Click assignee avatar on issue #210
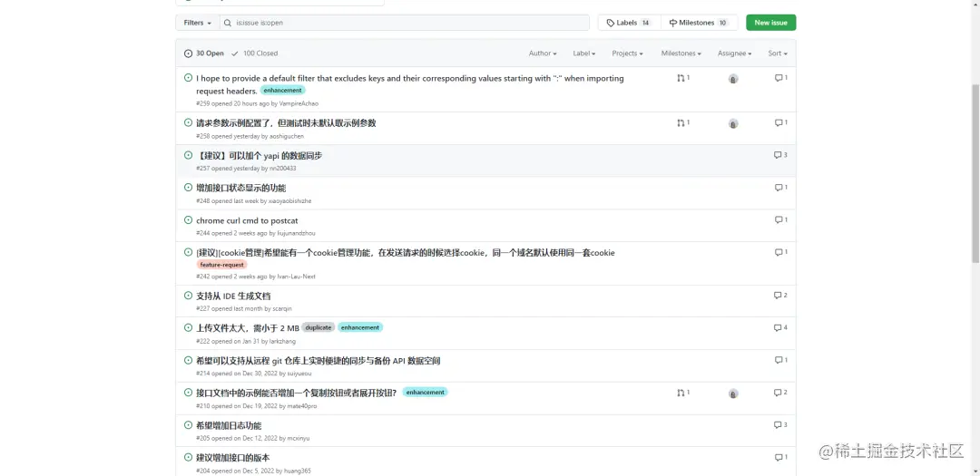This screenshot has width=980, height=476. click(x=733, y=393)
